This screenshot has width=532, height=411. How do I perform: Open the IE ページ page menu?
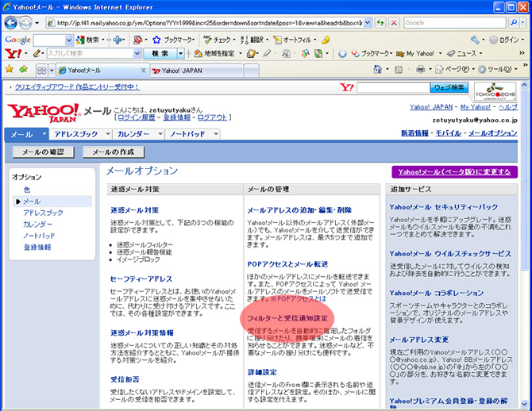tap(455, 70)
